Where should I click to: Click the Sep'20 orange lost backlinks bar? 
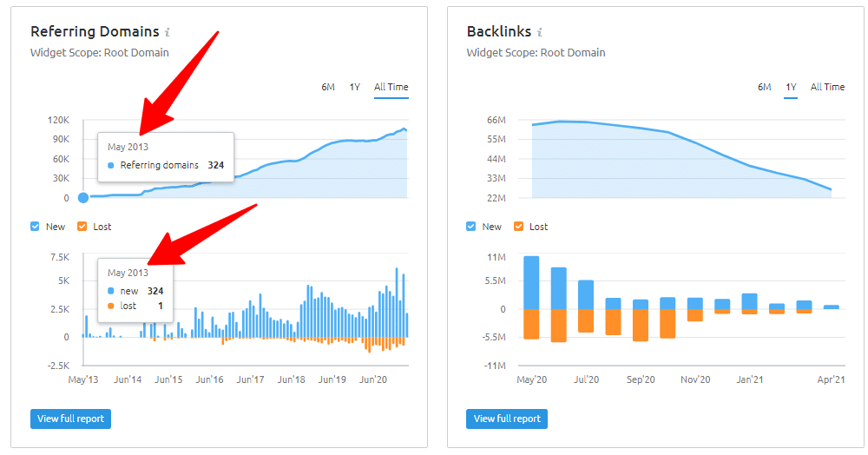[641, 325]
